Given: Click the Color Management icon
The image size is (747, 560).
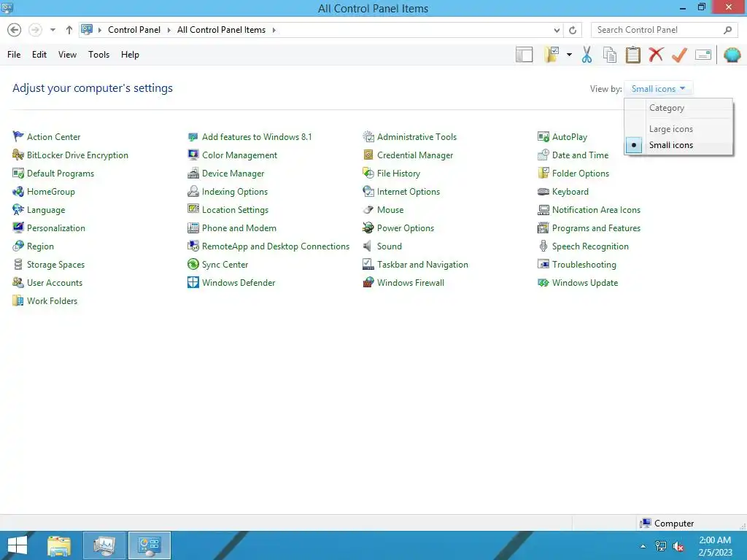Looking at the screenshot, I should tap(193, 155).
